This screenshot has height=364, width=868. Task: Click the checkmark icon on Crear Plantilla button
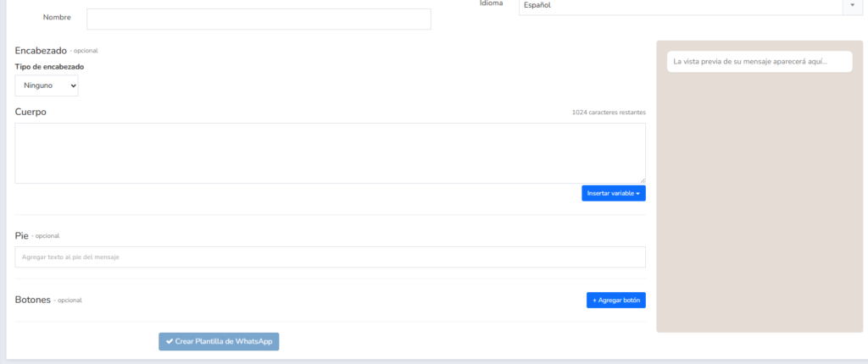(170, 341)
